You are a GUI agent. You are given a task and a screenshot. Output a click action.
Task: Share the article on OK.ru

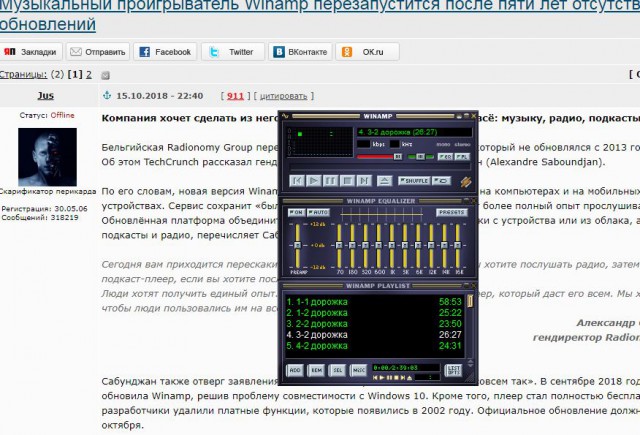click(x=367, y=52)
